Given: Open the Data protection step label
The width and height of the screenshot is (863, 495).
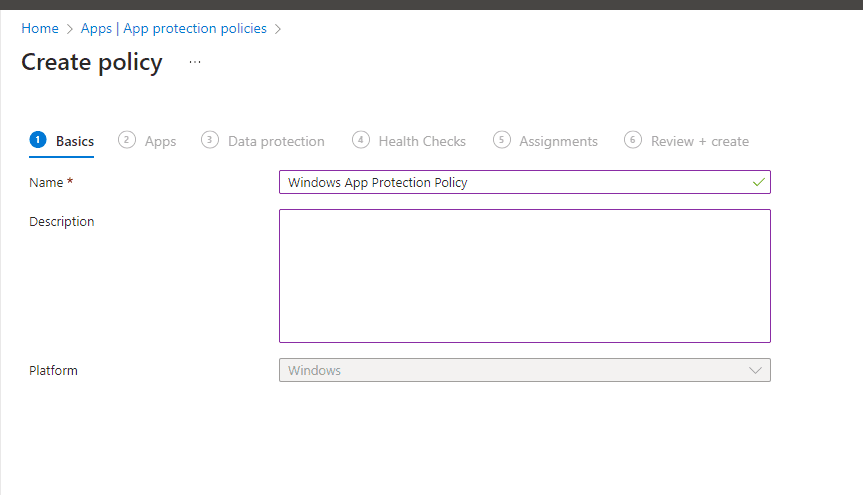Looking at the screenshot, I should (276, 141).
